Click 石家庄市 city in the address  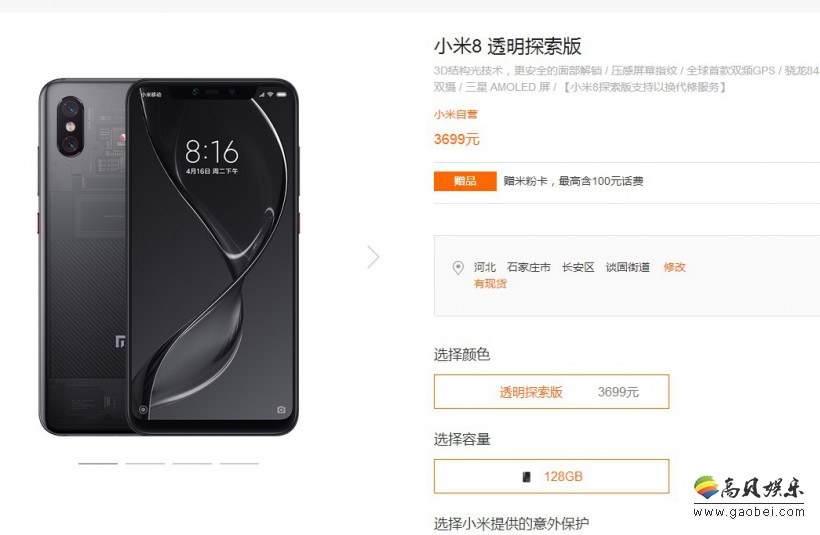click(x=529, y=267)
